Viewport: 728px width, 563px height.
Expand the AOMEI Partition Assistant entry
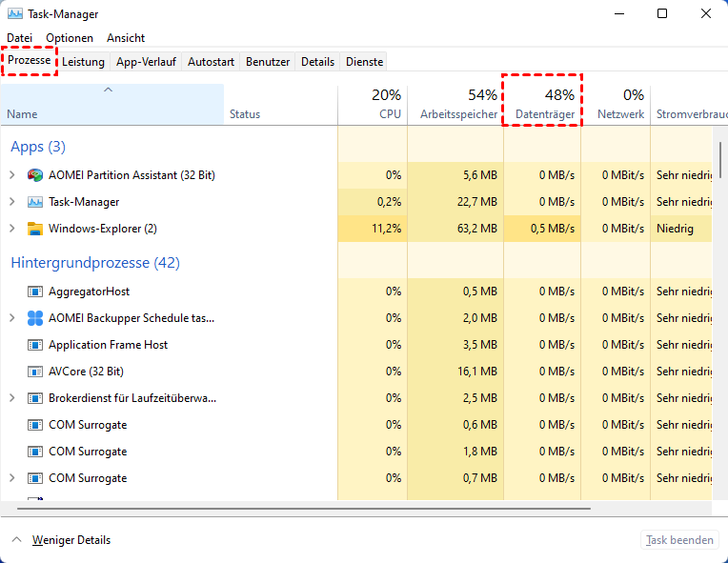(x=11, y=175)
